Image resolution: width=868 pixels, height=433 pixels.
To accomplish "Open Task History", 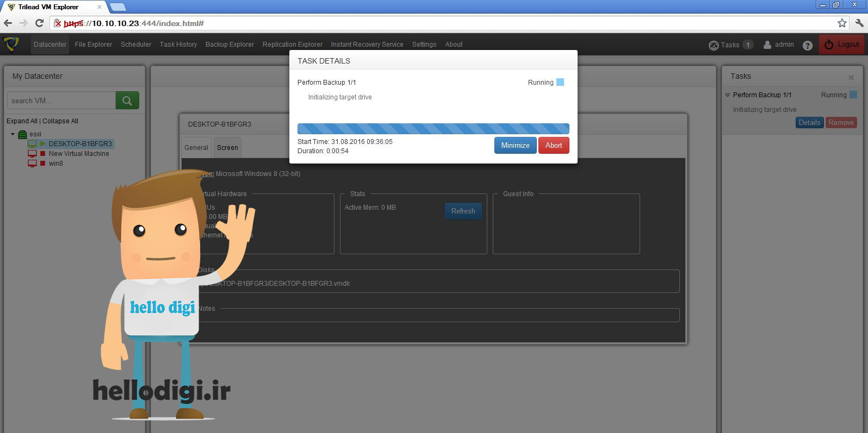I will coord(178,45).
